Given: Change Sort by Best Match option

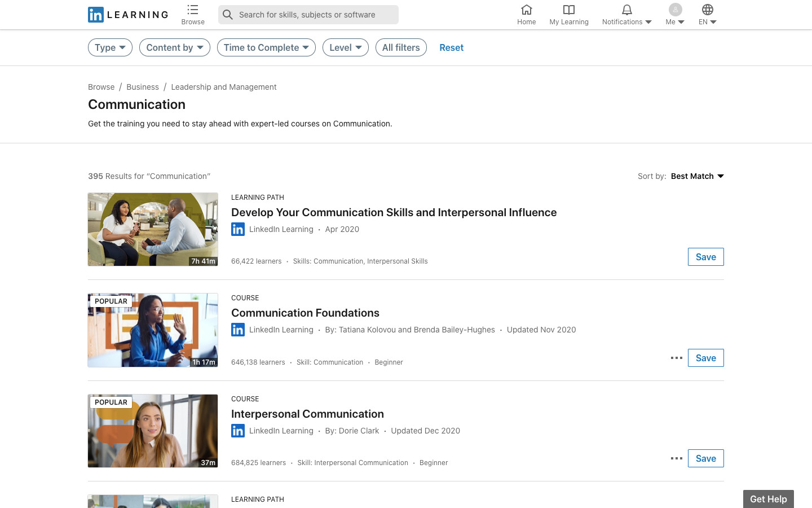Looking at the screenshot, I should pos(697,176).
